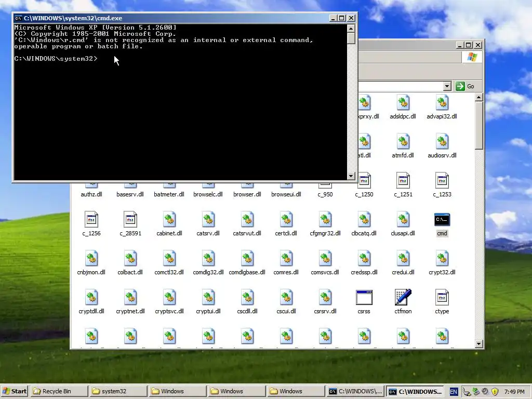Screen dimensions: 532x399
Task: Select the csrsrv.dll file icon
Action: tap(325, 298)
